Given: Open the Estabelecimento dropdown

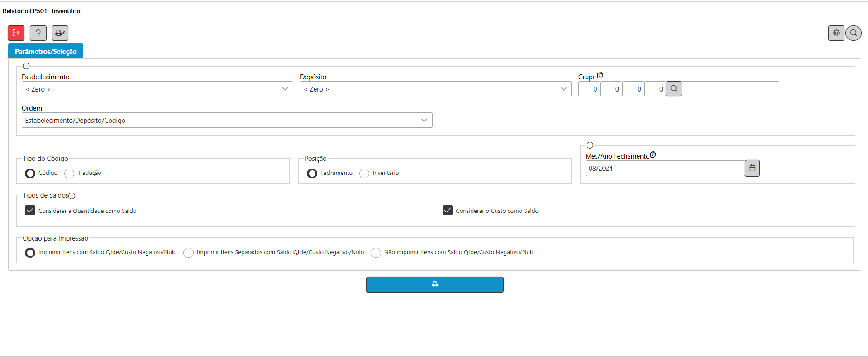Looking at the screenshot, I should pyautogui.click(x=157, y=89).
